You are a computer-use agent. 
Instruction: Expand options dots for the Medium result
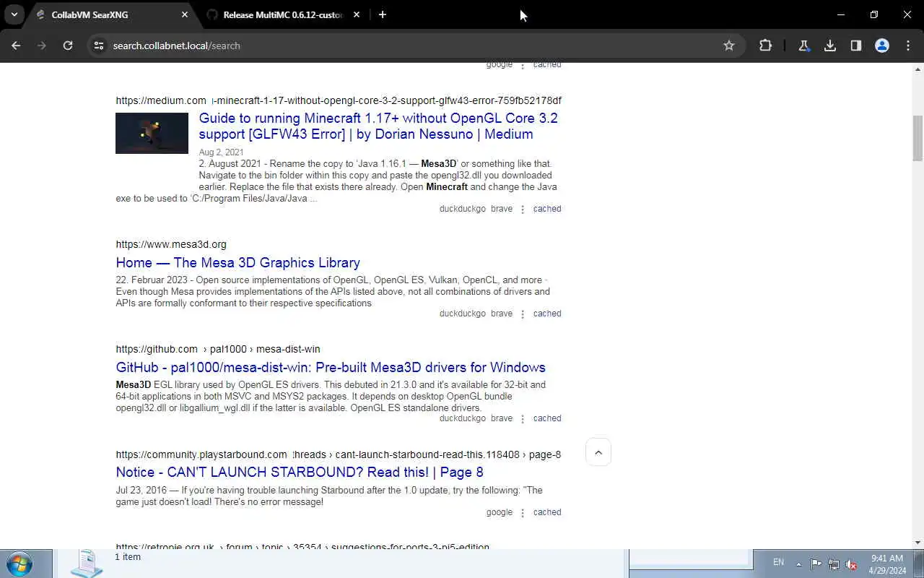[523, 210]
